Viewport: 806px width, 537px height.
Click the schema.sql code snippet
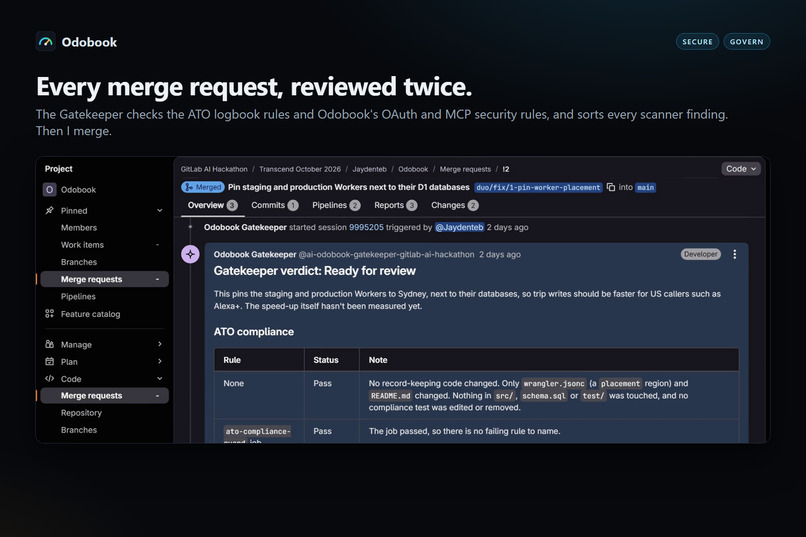(544, 396)
